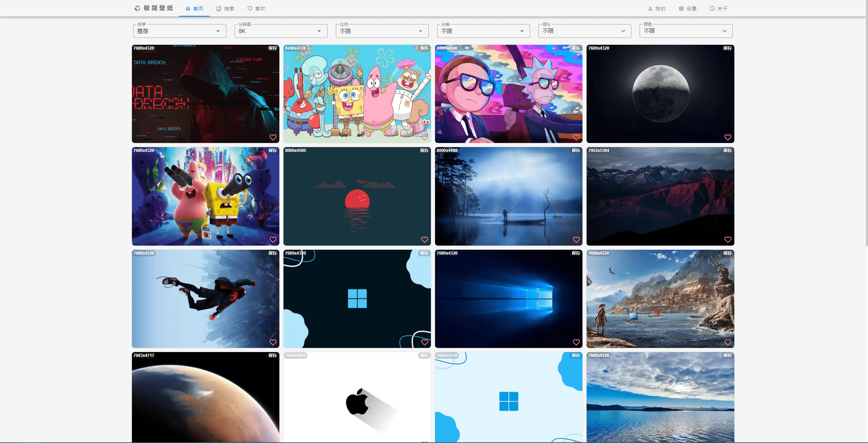Screen dimensions: 868x443
Task: Expand the 颜色 不限 dropdown
Action: (x=685, y=31)
